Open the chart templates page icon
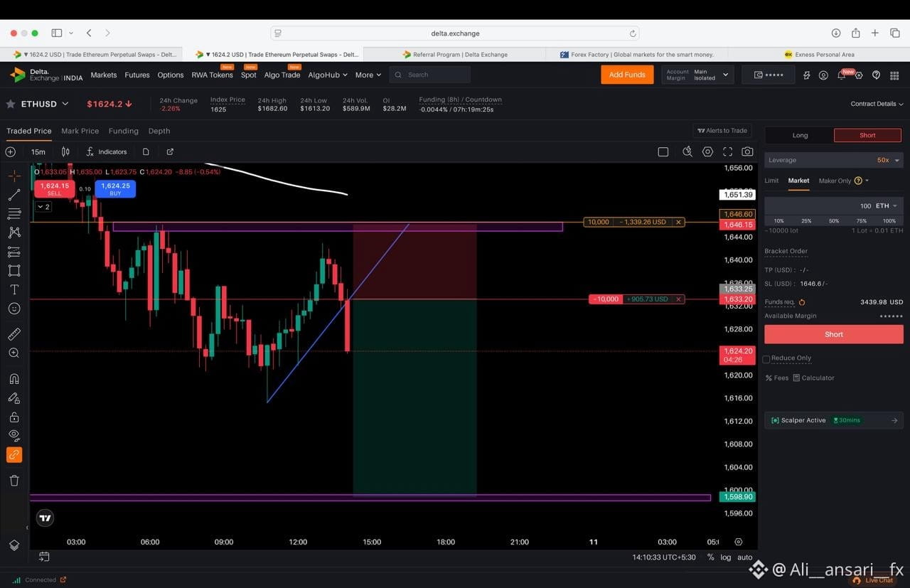This screenshot has height=588, width=910. tap(146, 151)
